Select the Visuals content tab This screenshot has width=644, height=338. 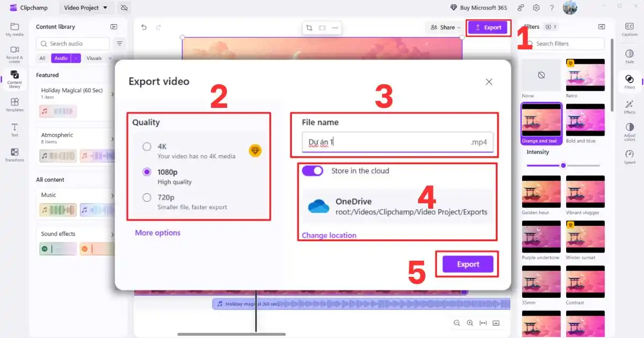pyautogui.click(x=94, y=58)
